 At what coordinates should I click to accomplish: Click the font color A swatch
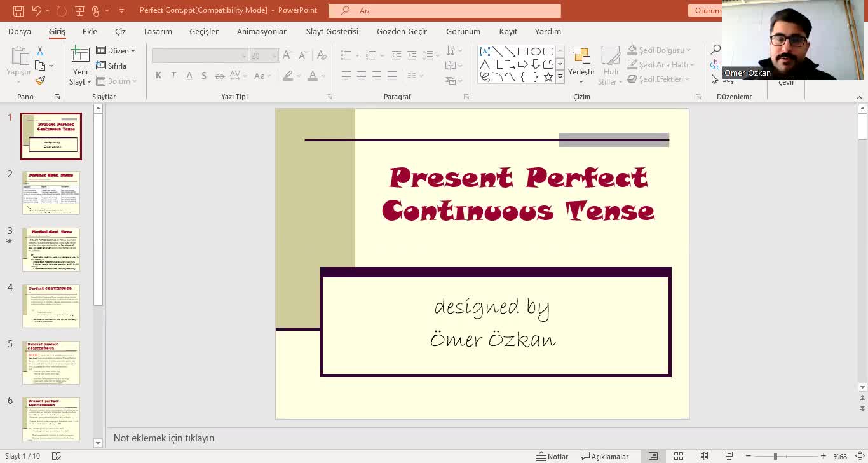(x=313, y=76)
